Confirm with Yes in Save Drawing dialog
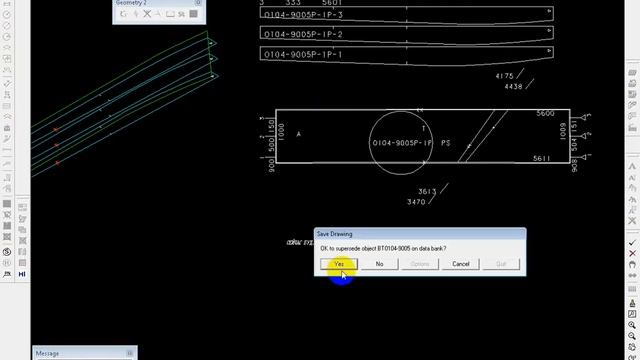Image resolution: width=640 pixels, height=360 pixels. pyautogui.click(x=339, y=264)
